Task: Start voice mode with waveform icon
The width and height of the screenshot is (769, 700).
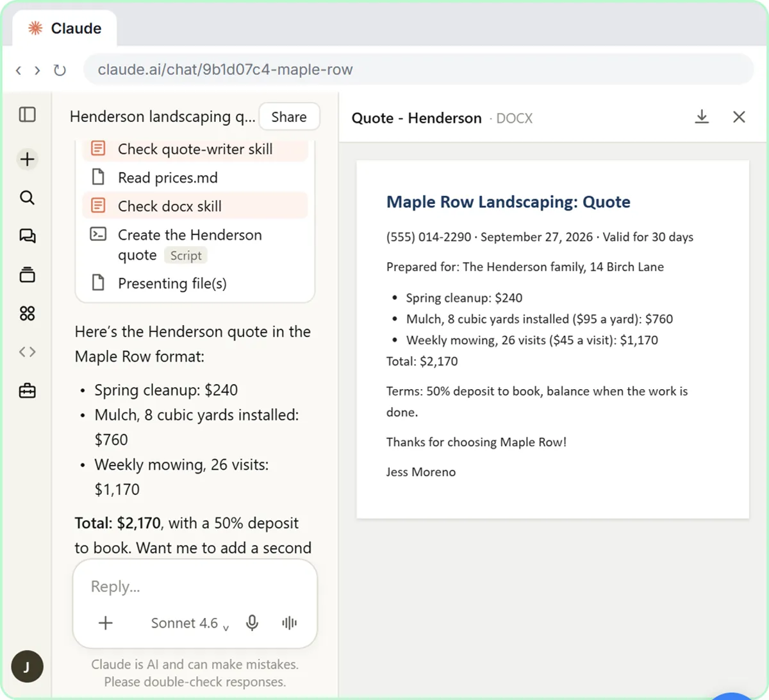Action: 290,622
